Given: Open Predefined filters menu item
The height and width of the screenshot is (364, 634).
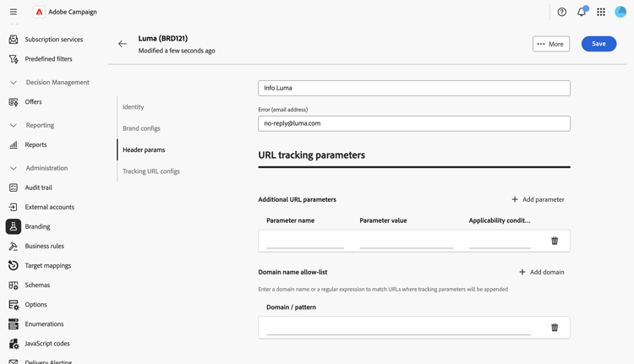Looking at the screenshot, I should click(x=48, y=59).
